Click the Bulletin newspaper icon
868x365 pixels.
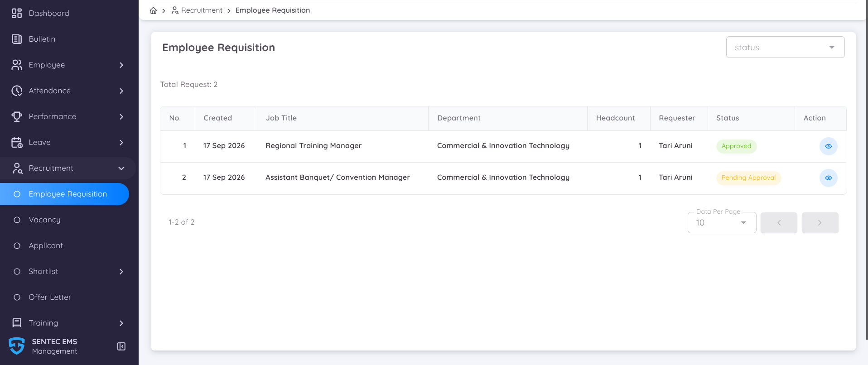pyautogui.click(x=17, y=39)
